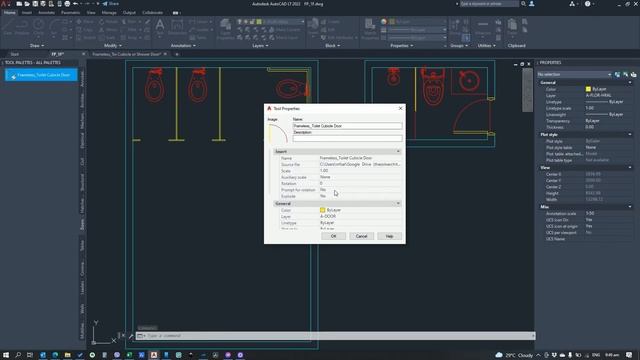640x360 pixels.
Task: Expand the Draw panel dropdown
Action: click(x=37, y=46)
